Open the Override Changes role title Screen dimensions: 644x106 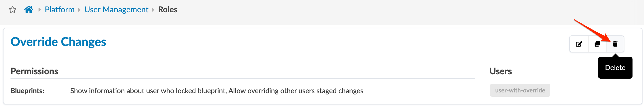(58, 42)
